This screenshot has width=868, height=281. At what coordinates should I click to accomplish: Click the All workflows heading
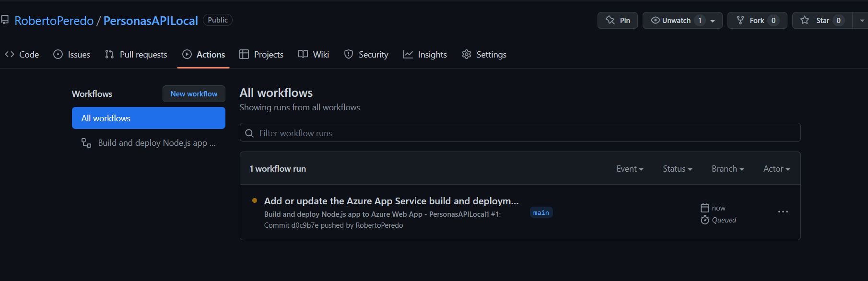tap(276, 93)
